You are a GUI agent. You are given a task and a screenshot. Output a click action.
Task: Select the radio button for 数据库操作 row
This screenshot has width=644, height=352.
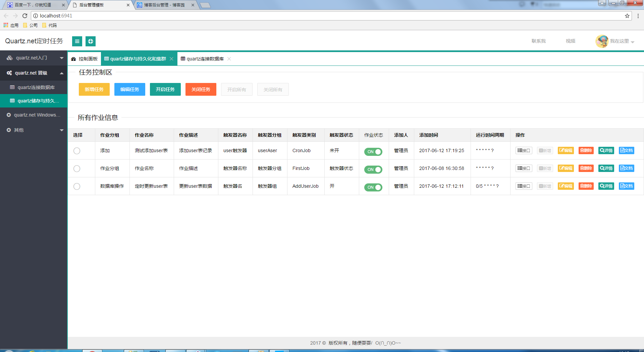click(77, 186)
